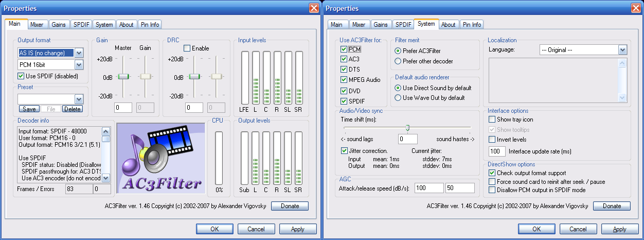
Task: Close the left Properties window
Action: (314, 8)
